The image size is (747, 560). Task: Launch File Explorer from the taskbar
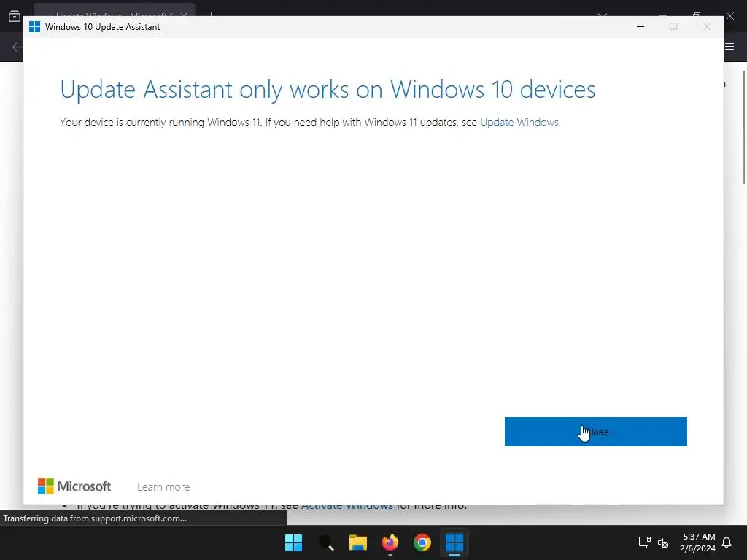[x=357, y=542]
